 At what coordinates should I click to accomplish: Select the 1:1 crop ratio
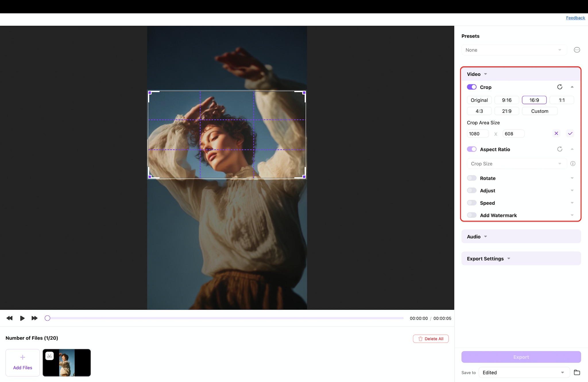tap(562, 100)
